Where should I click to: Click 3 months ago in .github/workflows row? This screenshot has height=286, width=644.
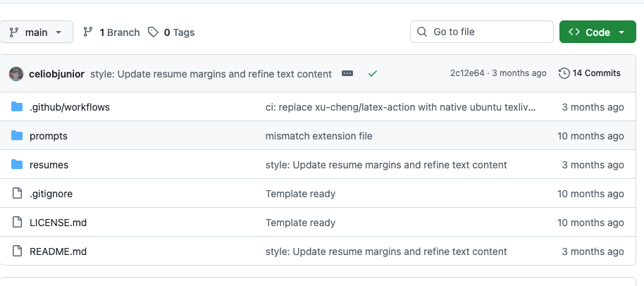[x=593, y=107]
